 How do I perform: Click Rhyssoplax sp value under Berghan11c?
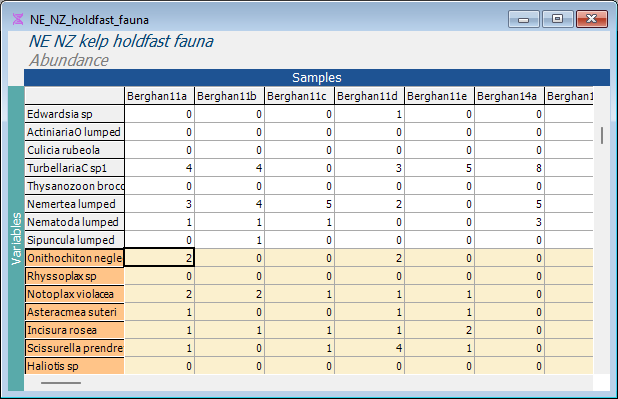pos(300,276)
